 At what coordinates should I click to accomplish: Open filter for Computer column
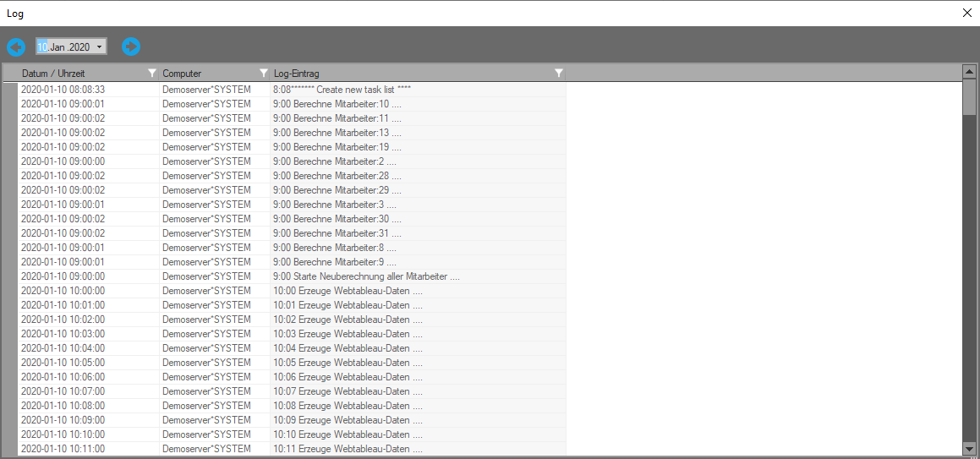click(x=263, y=74)
